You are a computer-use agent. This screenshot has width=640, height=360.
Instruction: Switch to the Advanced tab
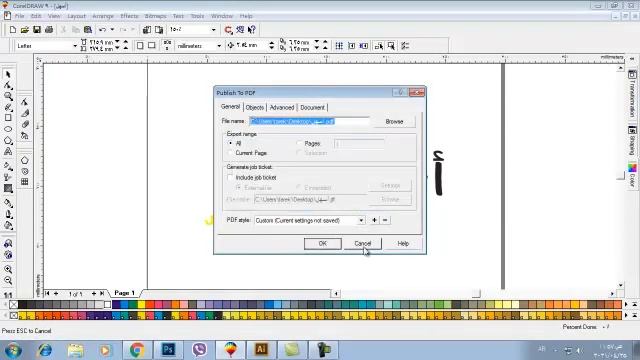point(282,107)
